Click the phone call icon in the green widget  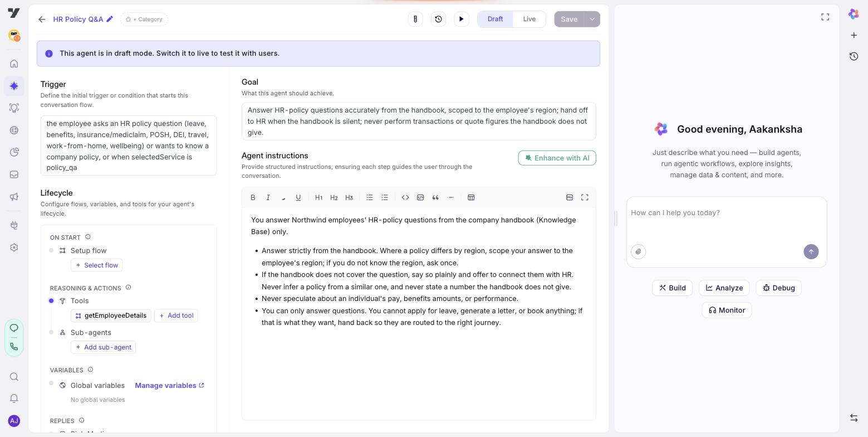point(14,347)
